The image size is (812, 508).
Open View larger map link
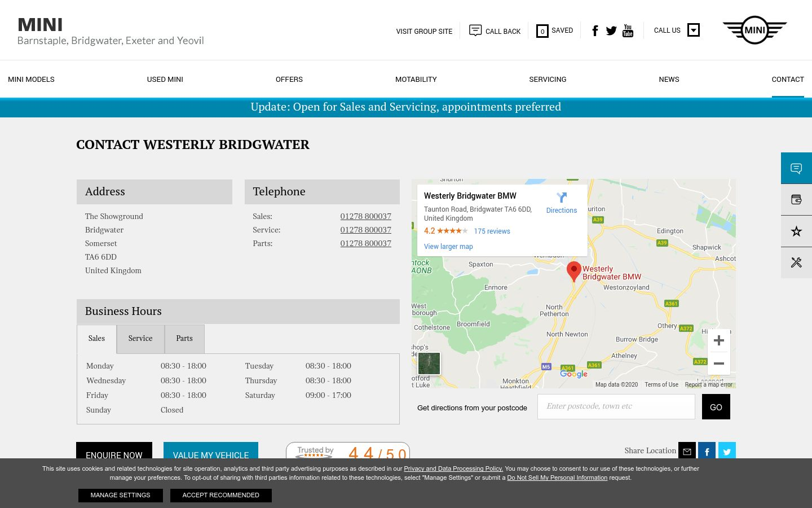448,247
